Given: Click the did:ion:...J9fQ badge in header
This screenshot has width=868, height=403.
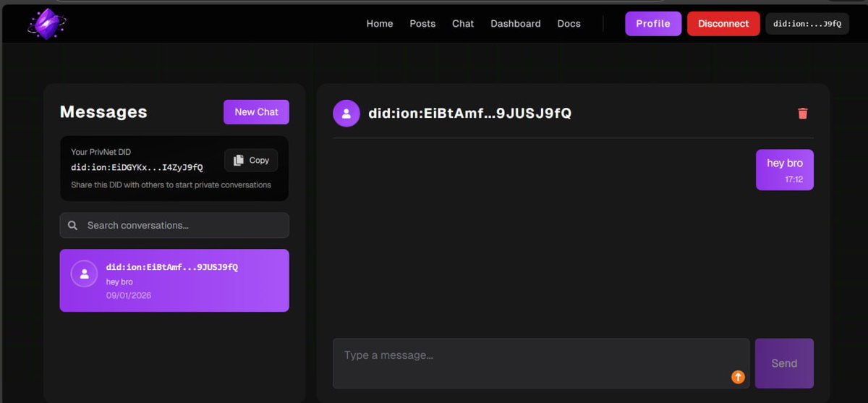Looking at the screenshot, I should (x=807, y=23).
